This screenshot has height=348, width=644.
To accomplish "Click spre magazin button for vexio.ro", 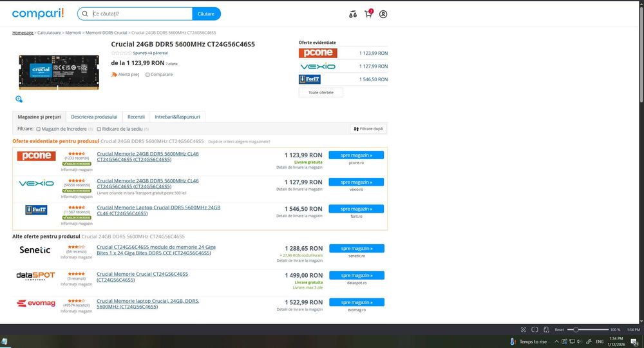I will coord(356,182).
